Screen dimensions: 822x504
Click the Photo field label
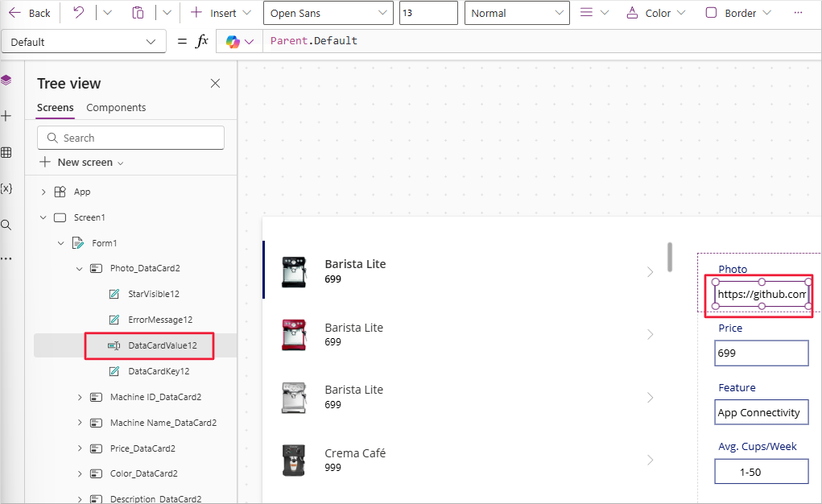click(733, 269)
